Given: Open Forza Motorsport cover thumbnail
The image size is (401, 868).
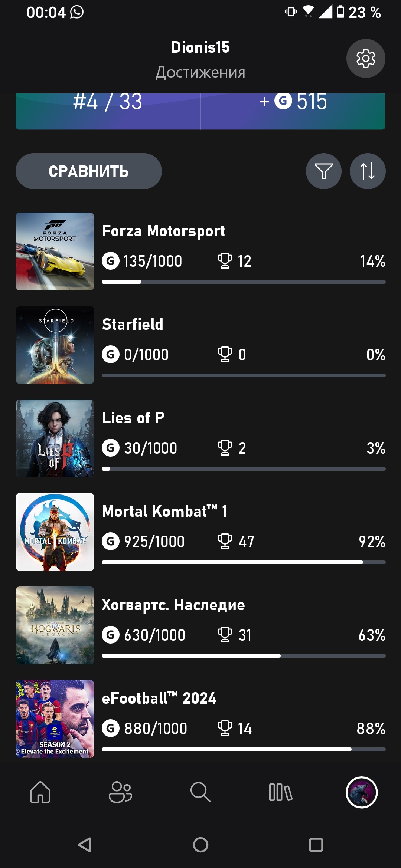Looking at the screenshot, I should coord(55,251).
